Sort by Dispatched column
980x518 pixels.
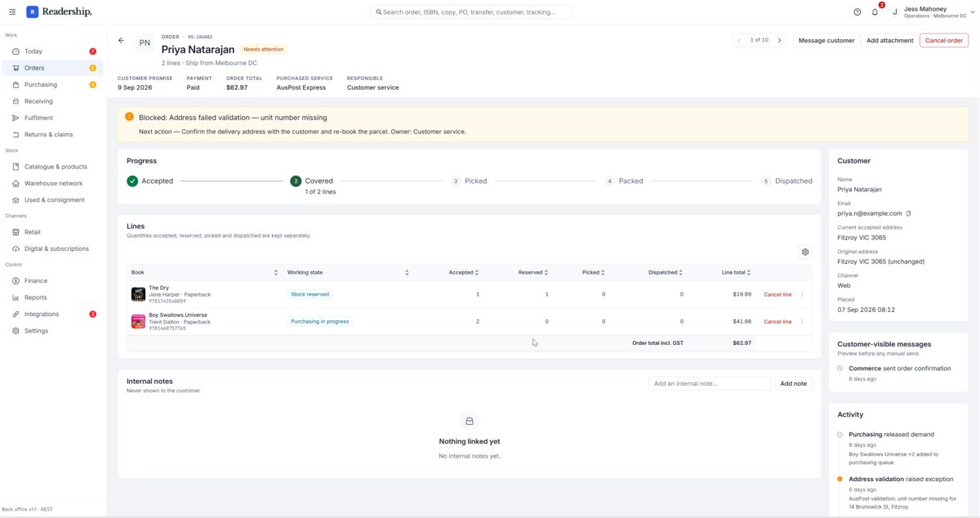coord(681,272)
